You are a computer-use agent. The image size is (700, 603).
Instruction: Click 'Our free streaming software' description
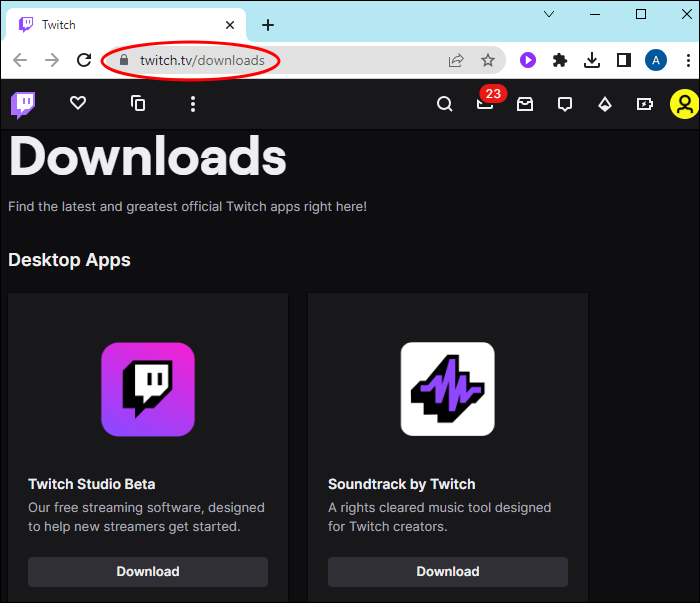click(x=146, y=517)
